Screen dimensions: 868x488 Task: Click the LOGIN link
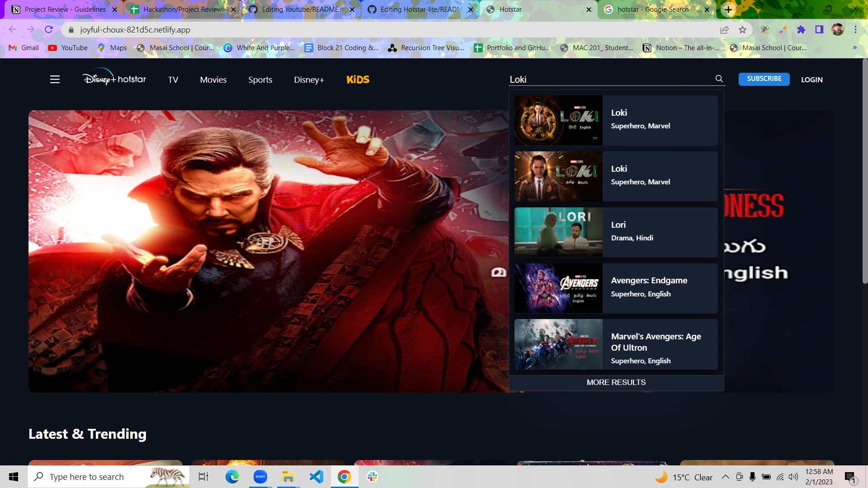812,80
